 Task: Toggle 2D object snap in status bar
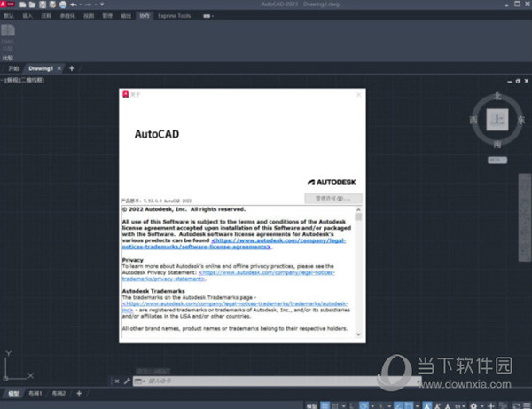point(409,405)
